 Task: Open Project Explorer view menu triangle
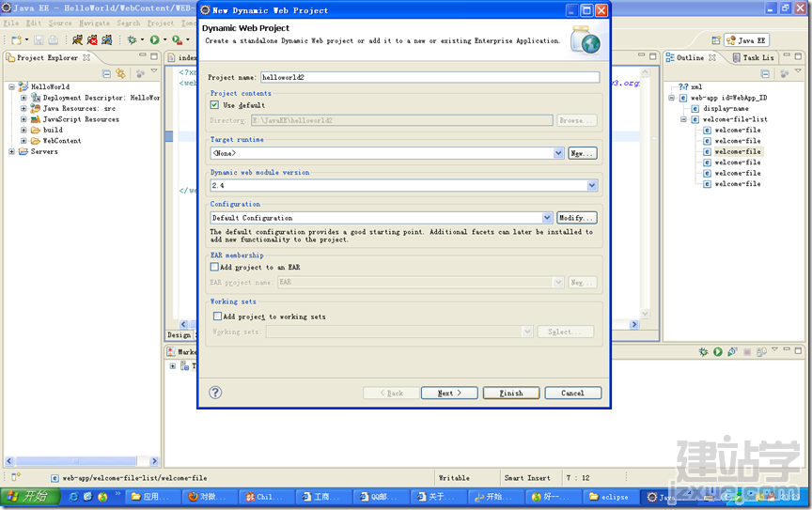pos(154,71)
